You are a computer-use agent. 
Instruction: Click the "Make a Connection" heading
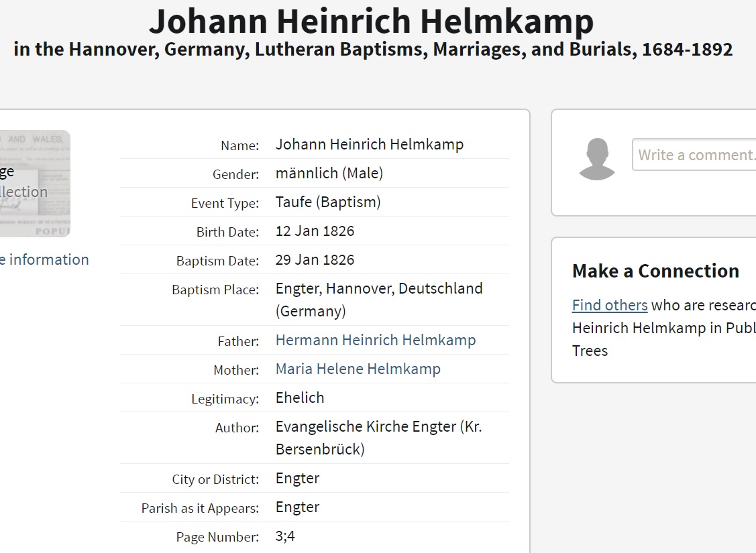655,271
